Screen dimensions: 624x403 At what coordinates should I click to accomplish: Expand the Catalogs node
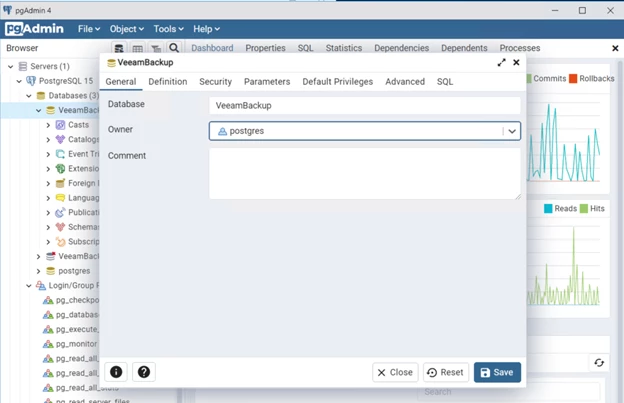pos(48,140)
